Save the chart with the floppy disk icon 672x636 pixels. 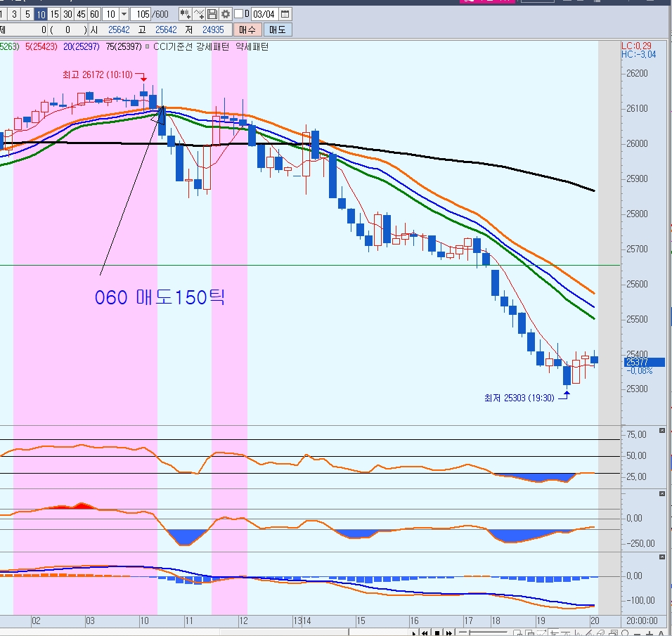tap(212, 14)
